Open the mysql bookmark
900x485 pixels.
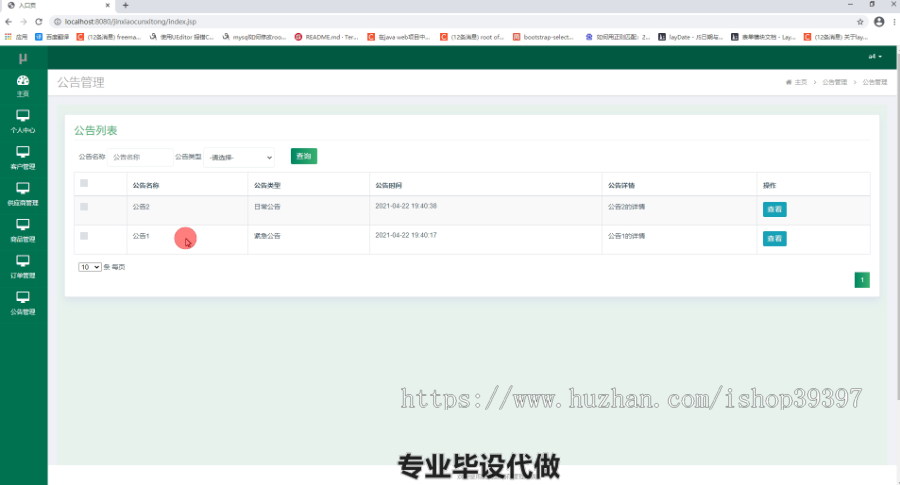coord(254,37)
